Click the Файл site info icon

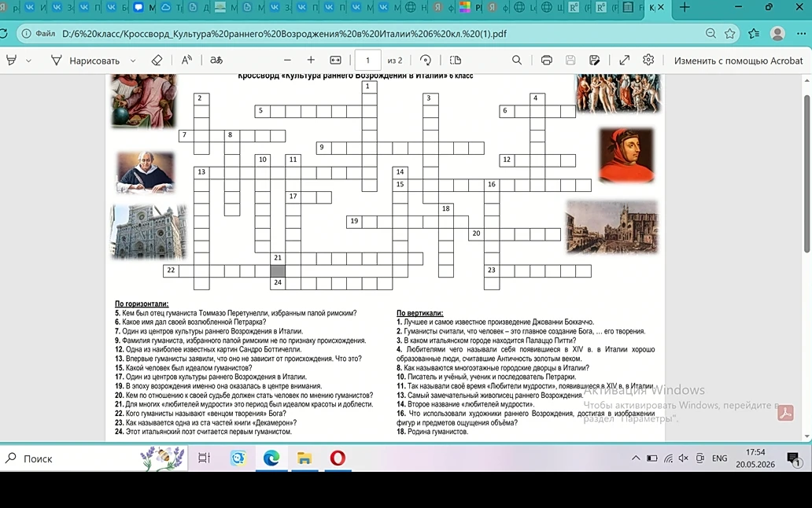tap(26, 34)
